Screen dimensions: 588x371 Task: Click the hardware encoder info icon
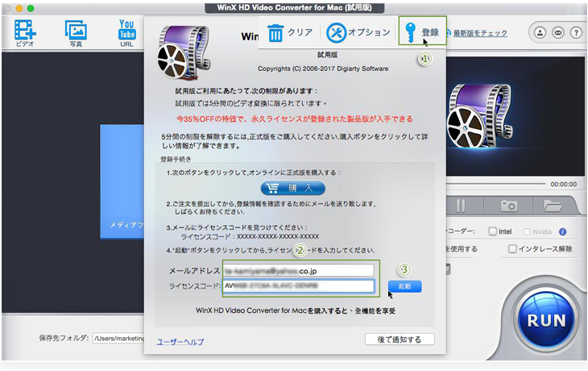coord(562,231)
